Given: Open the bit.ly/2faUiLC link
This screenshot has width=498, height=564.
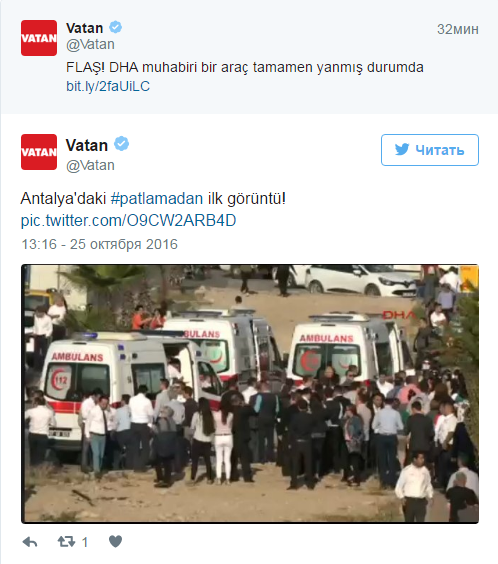Looking at the screenshot, I should click(108, 86).
